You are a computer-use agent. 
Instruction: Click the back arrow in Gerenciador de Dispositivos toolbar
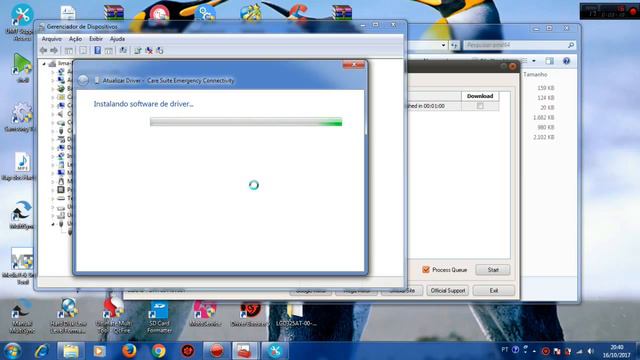43,51
